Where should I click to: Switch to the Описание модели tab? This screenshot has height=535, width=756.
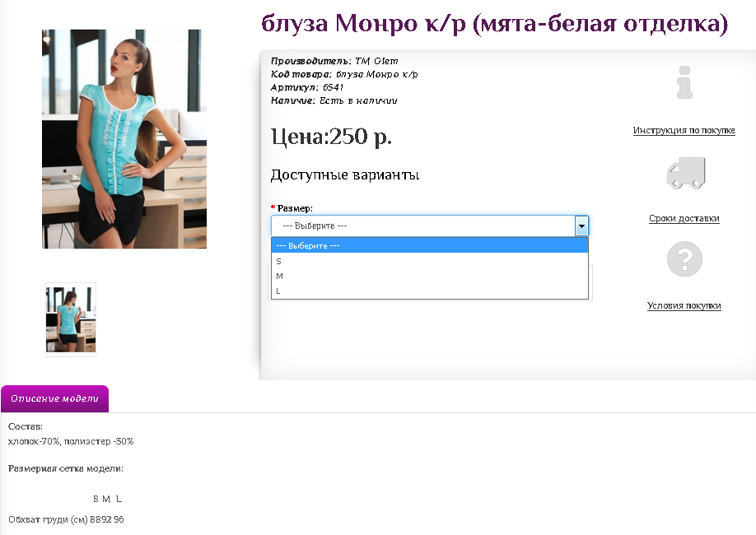54,398
